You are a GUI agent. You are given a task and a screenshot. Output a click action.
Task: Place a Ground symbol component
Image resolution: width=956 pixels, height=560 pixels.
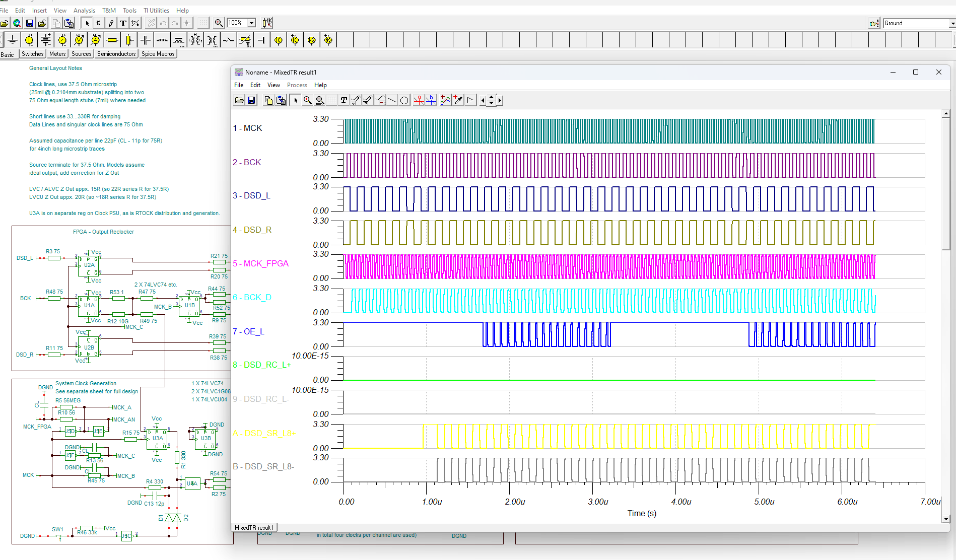(x=13, y=40)
